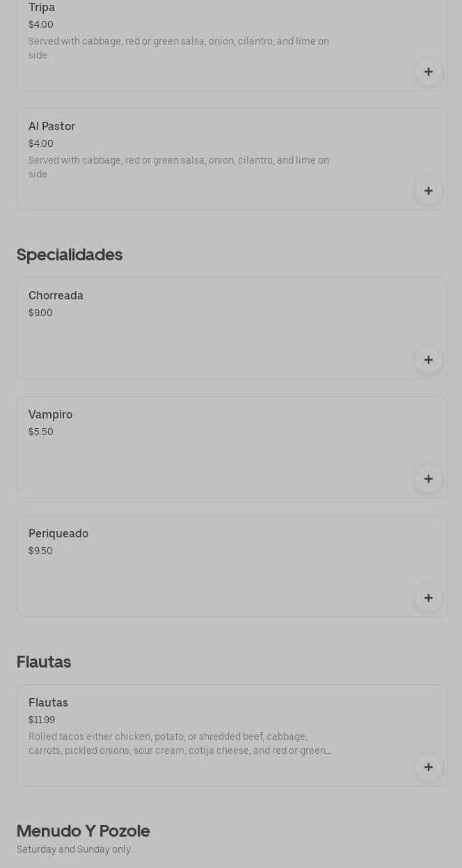Image resolution: width=462 pixels, height=868 pixels.
Task: Add Periqueado using its plus button
Action: click(x=429, y=598)
